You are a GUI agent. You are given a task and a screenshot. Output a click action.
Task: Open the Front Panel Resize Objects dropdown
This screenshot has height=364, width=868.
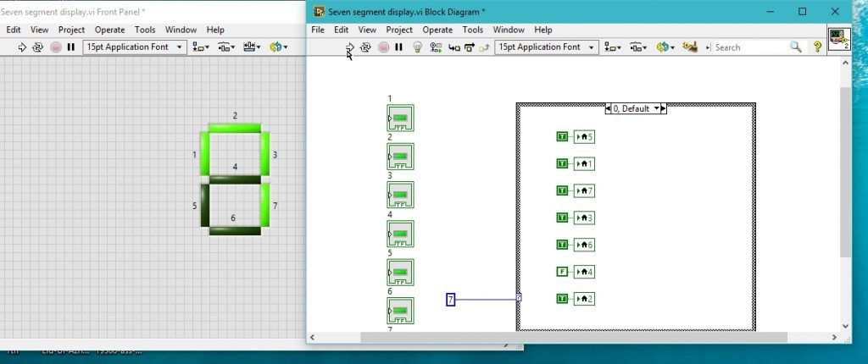(252, 47)
